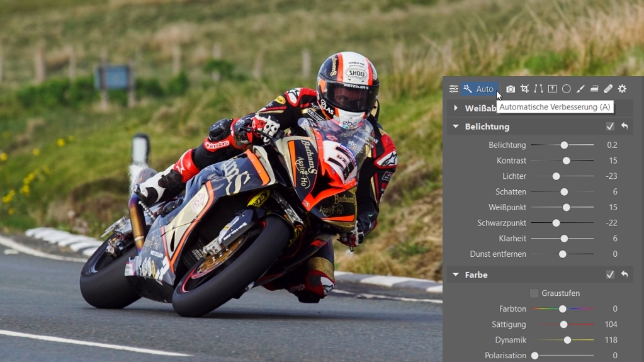Click the Lichter slider handle
The height and width of the screenshot is (362, 644).
[x=556, y=176]
